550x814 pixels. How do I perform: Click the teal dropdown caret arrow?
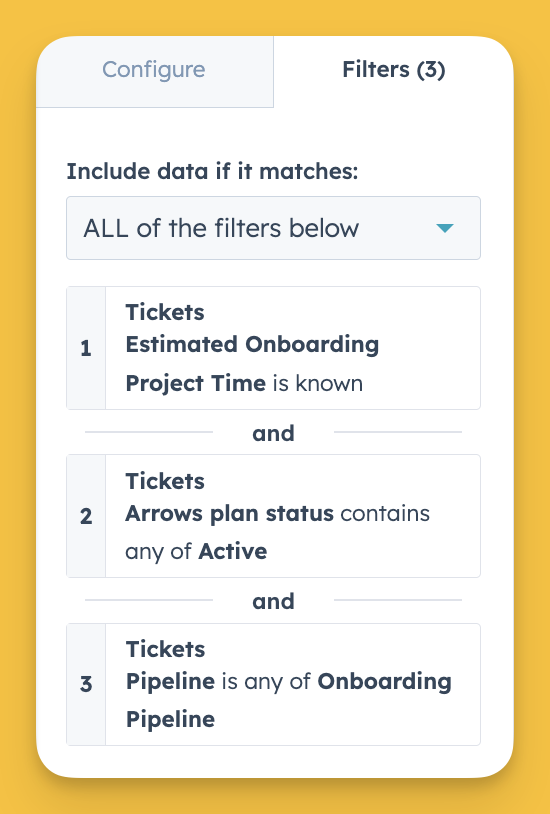[445, 228]
